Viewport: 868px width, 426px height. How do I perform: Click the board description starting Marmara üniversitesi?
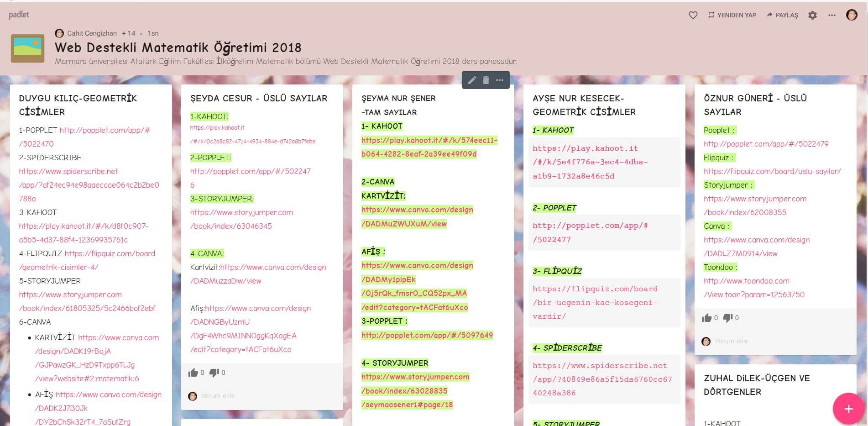pyautogui.click(x=286, y=61)
